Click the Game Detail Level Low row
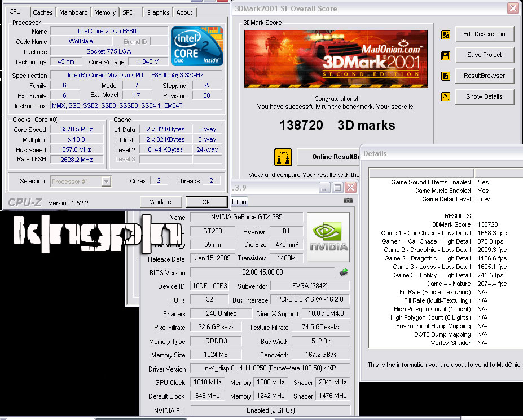 [x=447, y=199]
